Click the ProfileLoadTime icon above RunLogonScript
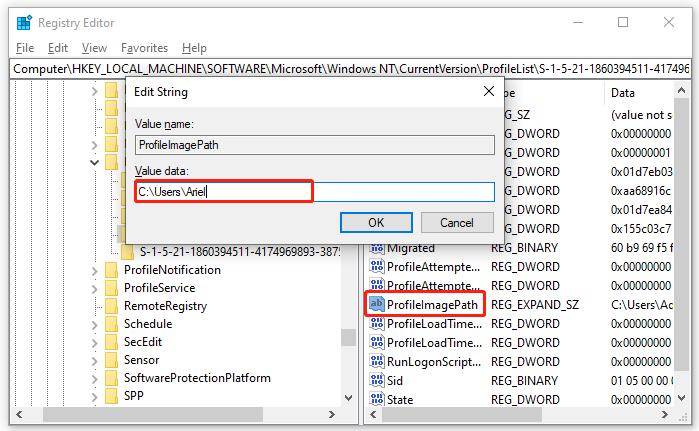 [x=377, y=342]
